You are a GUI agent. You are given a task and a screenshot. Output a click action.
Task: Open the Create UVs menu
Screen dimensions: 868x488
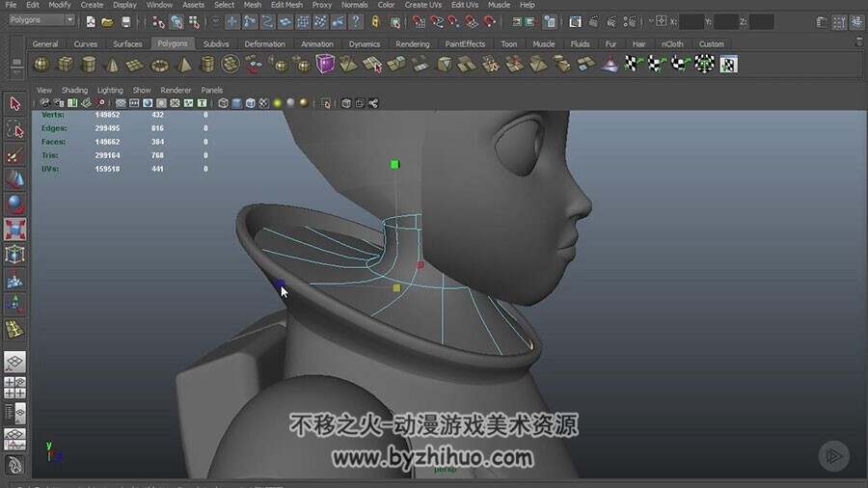tap(423, 5)
